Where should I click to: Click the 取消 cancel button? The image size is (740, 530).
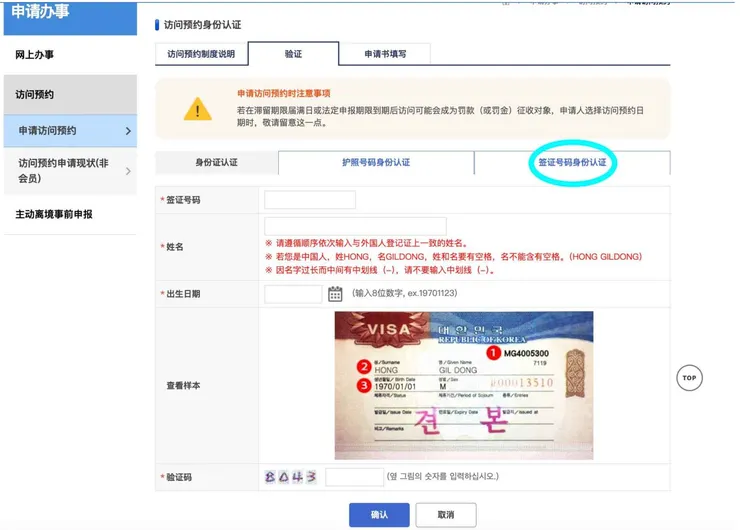pyautogui.click(x=446, y=514)
